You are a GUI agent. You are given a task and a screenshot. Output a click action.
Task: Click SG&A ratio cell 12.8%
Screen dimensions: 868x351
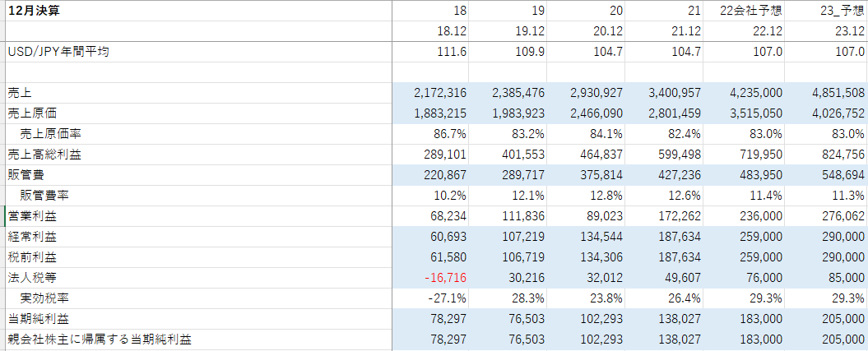pos(586,196)
